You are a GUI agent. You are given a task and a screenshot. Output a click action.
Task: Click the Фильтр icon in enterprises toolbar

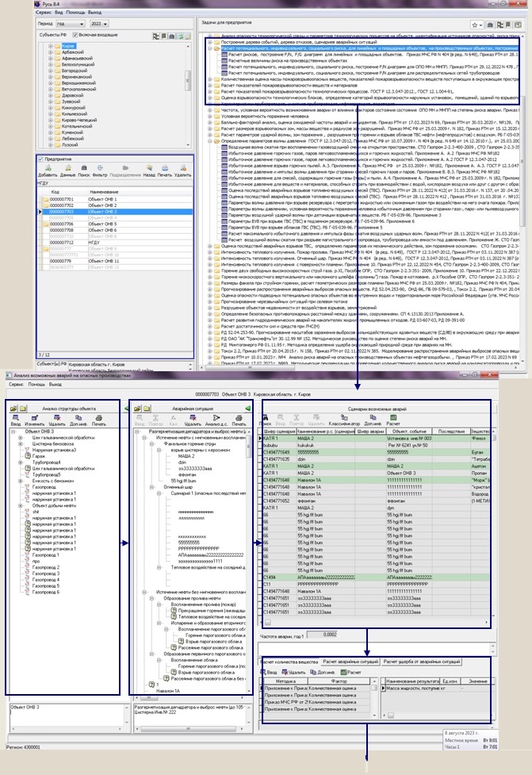tap(98, 171)
